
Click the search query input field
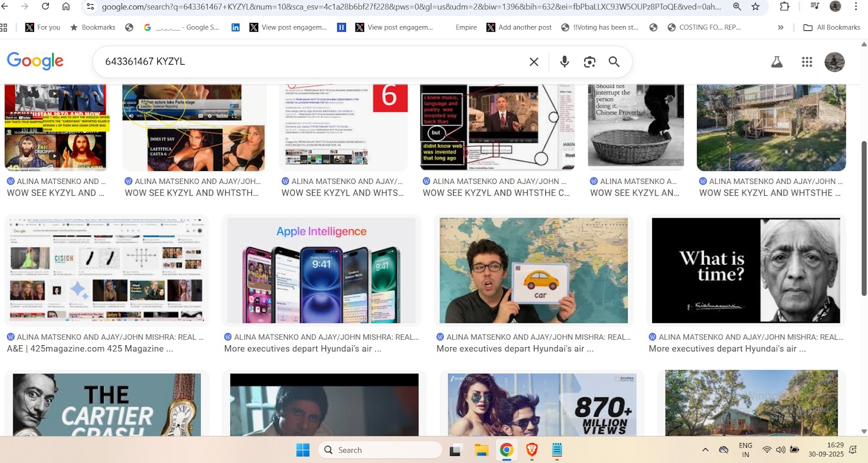(x=309, y=62)
